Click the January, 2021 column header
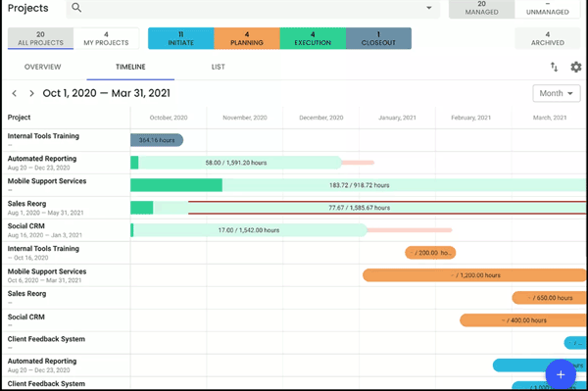The height and width of the screenshot is (391, 588). click(397, 118)
